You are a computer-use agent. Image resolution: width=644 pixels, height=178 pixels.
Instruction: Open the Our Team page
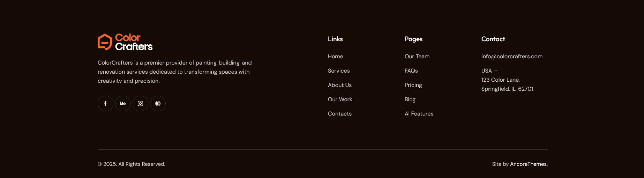pos(417,57)
